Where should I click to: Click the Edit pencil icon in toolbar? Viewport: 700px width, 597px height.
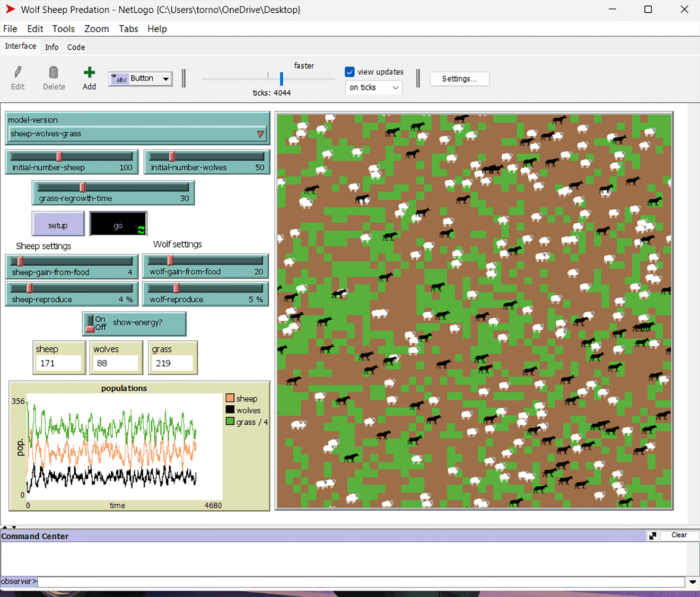(18, 72)
